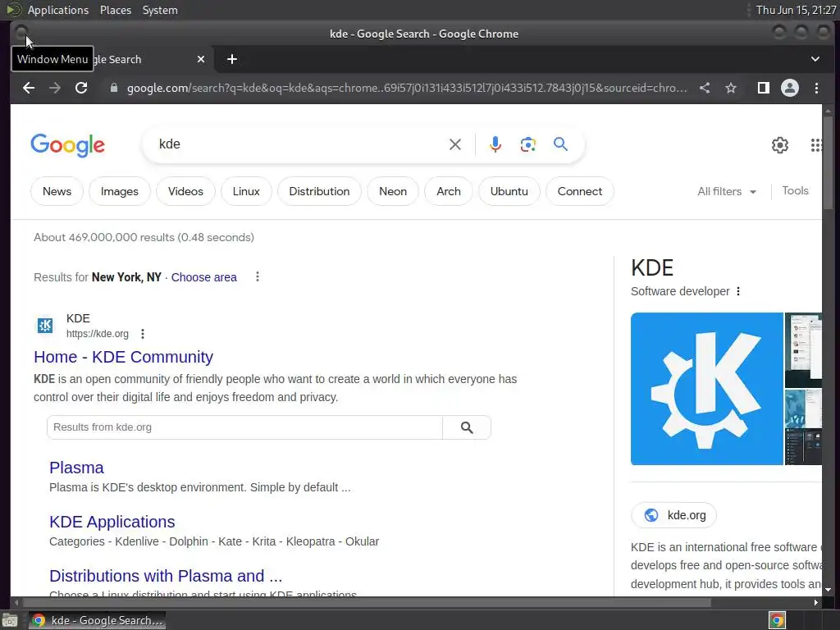Image resolution: width=840 pixels, height=630 pixels.
Task: Share this page from address bar
Action: [705, 88]
